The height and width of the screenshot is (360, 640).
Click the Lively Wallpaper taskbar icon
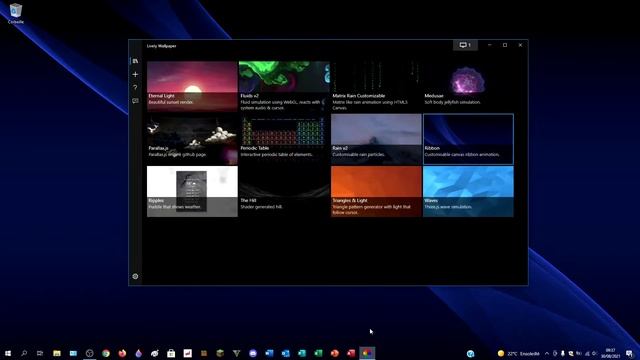pyautogui.click(x=367, y=353)
